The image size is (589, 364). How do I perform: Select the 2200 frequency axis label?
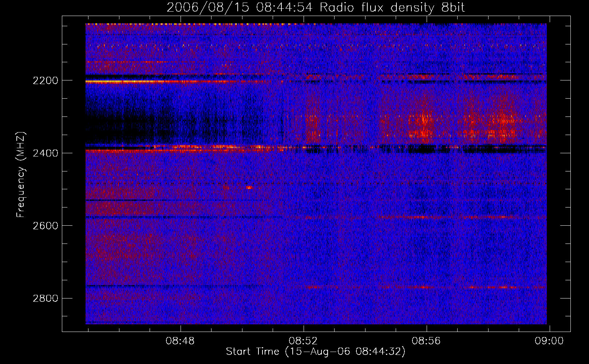coord(46,80)
